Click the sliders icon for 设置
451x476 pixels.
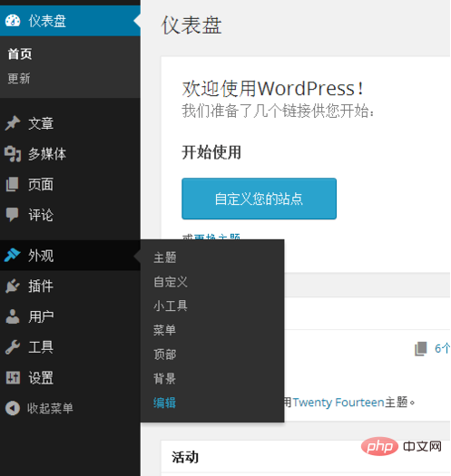13,378
